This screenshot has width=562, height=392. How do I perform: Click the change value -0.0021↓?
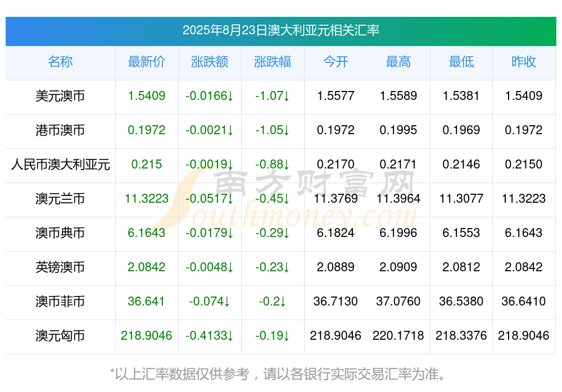[x=210, y=130]
